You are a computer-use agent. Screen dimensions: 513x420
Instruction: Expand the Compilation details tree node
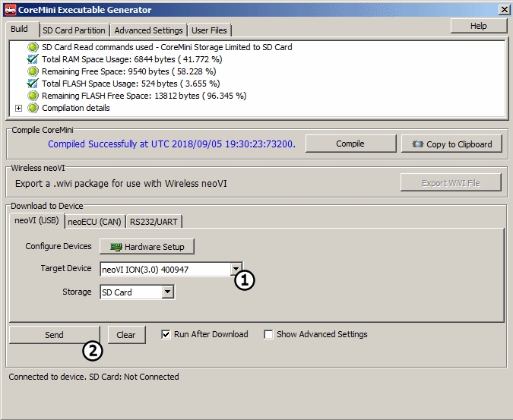[x=19, y=108]
